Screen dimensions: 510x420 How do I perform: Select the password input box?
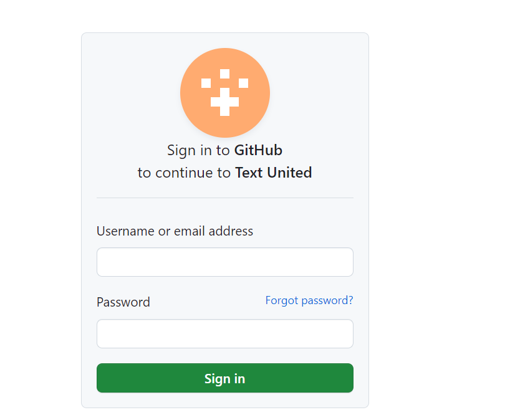coord(224,333)
